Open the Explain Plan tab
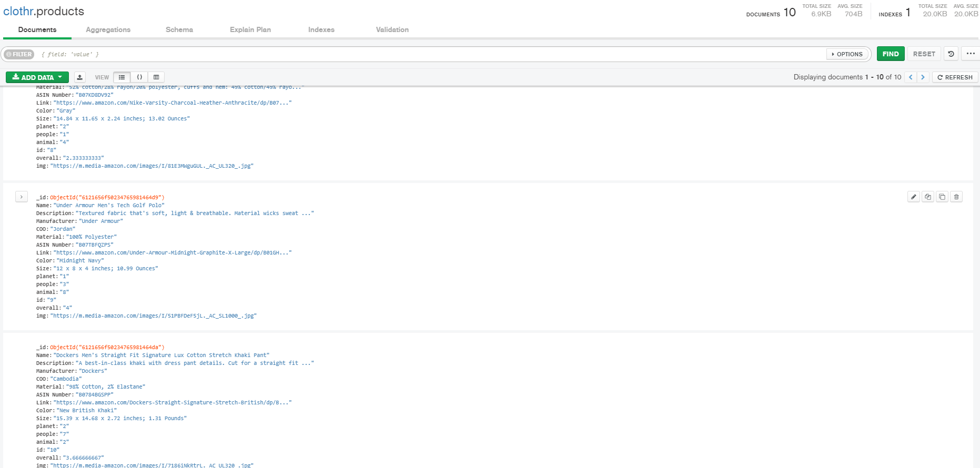980x468 pixels. [x=250, y=29]
